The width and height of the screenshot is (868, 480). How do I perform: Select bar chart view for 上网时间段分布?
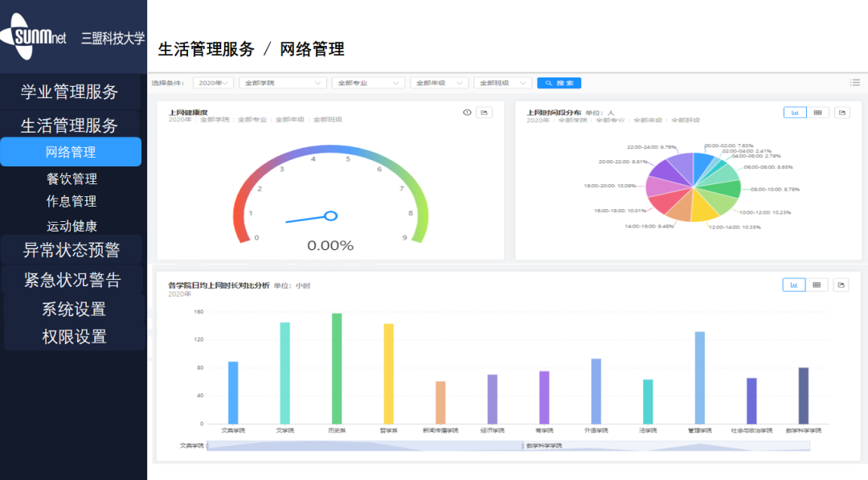(794, 113)
